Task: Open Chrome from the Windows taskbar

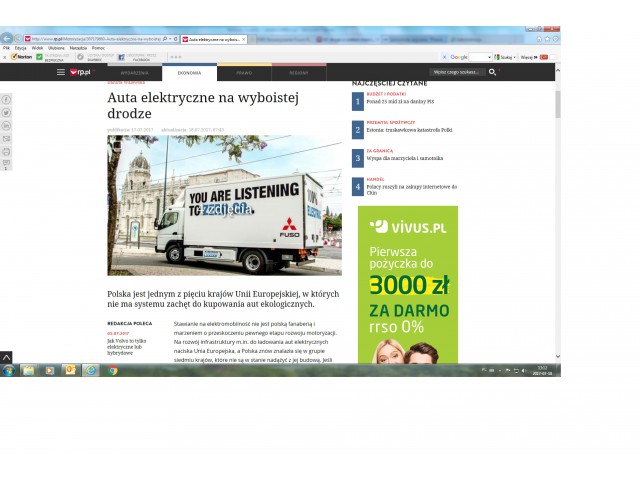Action: 112,370
